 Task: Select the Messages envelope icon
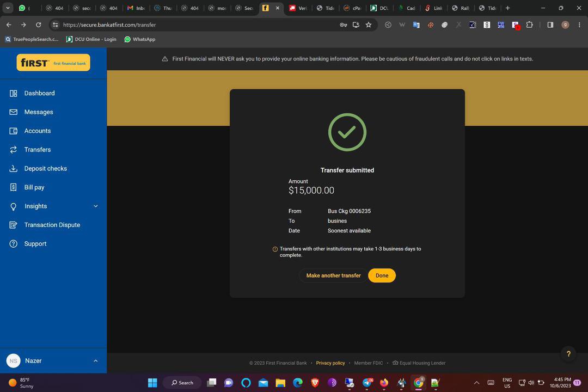[x=13, y=112]
